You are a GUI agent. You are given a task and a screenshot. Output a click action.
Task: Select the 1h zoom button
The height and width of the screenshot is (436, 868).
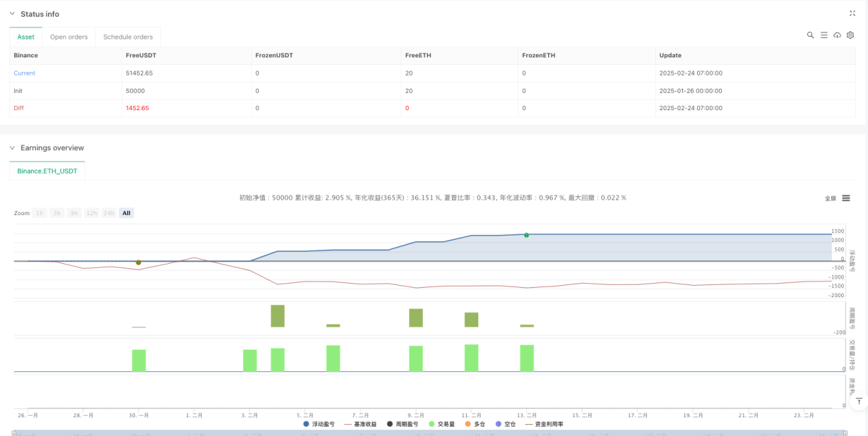(x=40, y=213)
